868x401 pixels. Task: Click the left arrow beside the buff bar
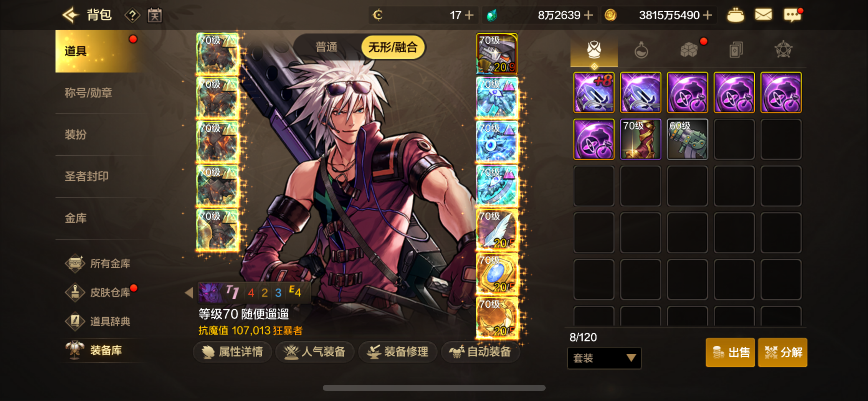click(189, 292)
